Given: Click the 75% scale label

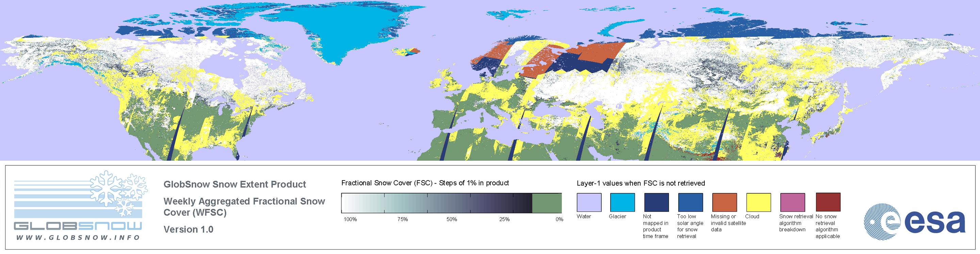Looking at the screenshot, I should [x=403, y=219].
